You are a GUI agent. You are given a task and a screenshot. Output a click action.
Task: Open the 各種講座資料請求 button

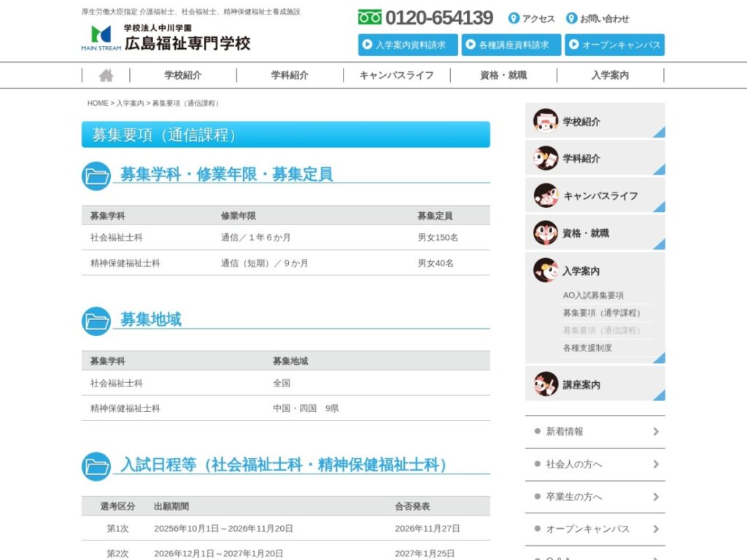(x=511, y=44)
